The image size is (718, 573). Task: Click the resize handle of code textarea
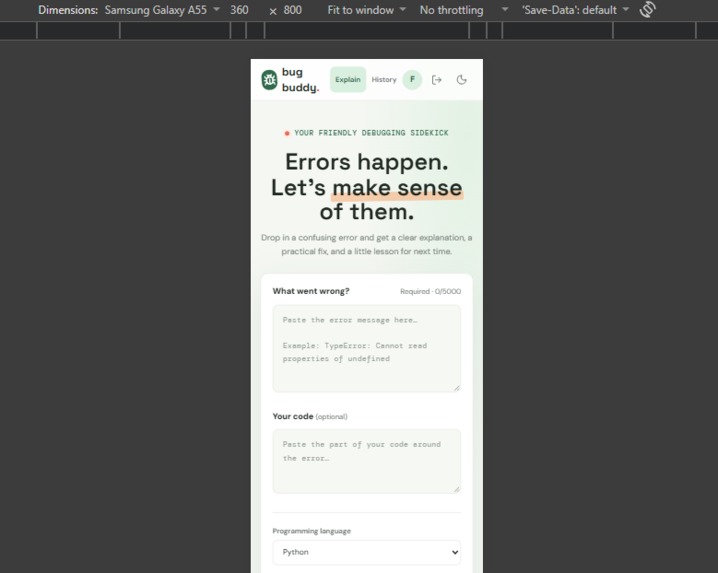457,489
